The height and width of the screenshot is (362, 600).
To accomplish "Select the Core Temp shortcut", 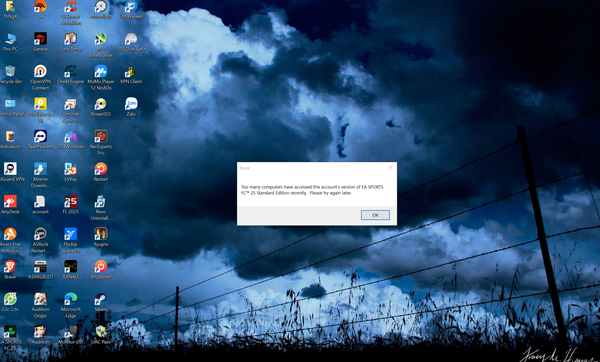I will click(70, 42).
